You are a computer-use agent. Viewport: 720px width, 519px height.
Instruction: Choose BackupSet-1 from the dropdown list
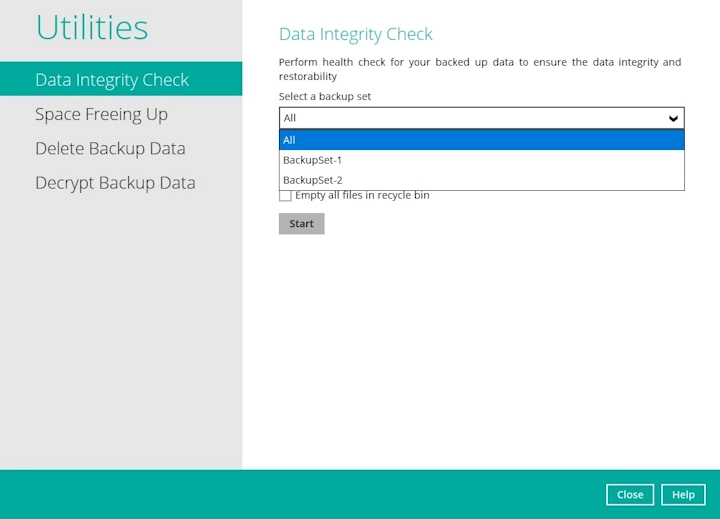[481, 160]
